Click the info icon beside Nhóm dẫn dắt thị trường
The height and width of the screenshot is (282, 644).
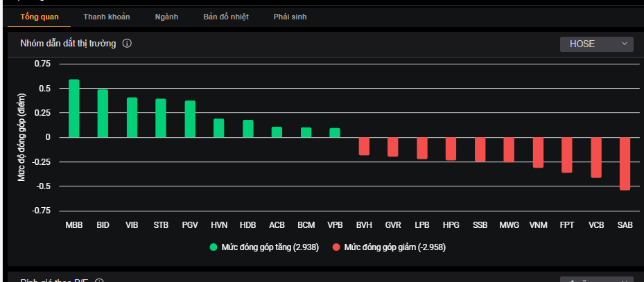point(127,44)
